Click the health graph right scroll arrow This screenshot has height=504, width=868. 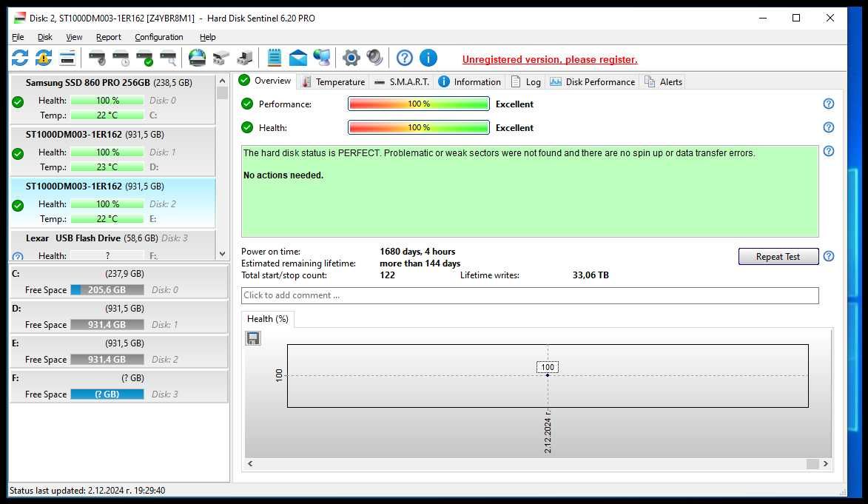(825, 464)
